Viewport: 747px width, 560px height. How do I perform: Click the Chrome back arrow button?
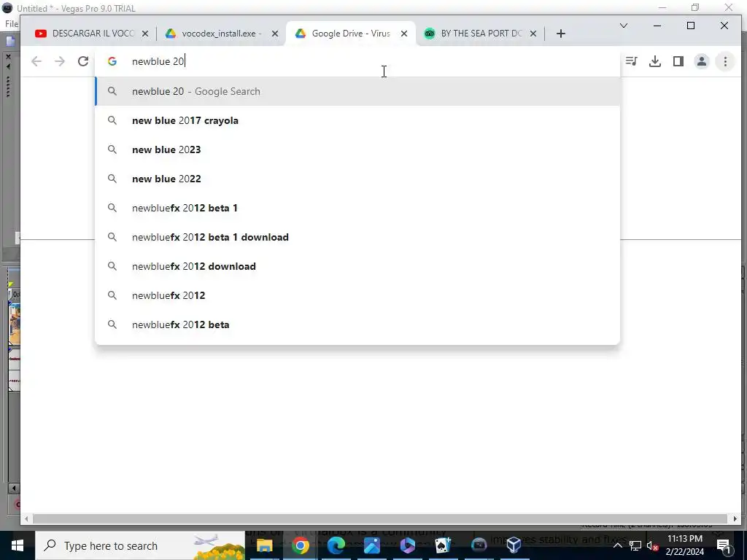pyautogui.click(x=36, y=61)
